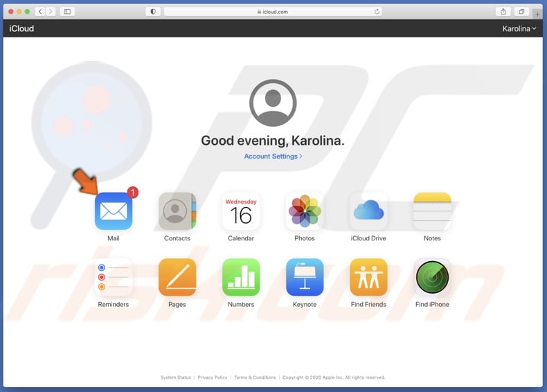Viewport: 547px width, 392px height.
Task: Open the iCloud Drive icon
Action: (368, 211)
